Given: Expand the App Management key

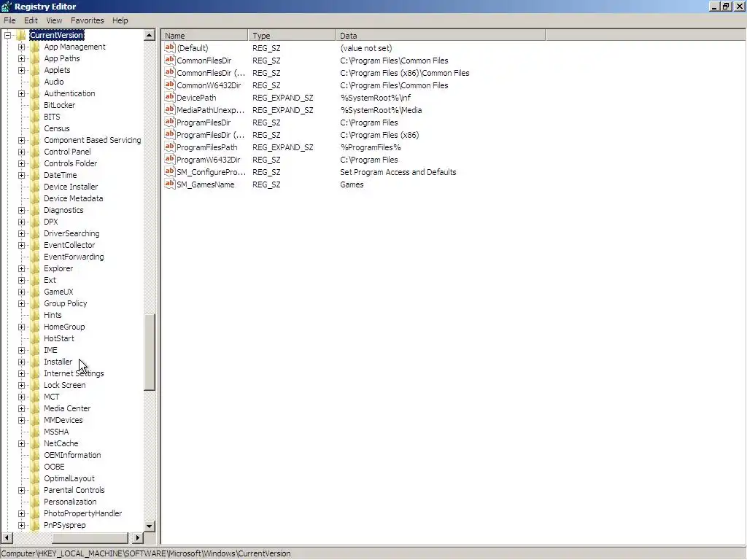Looking at the screenshot, I should 21,47.
